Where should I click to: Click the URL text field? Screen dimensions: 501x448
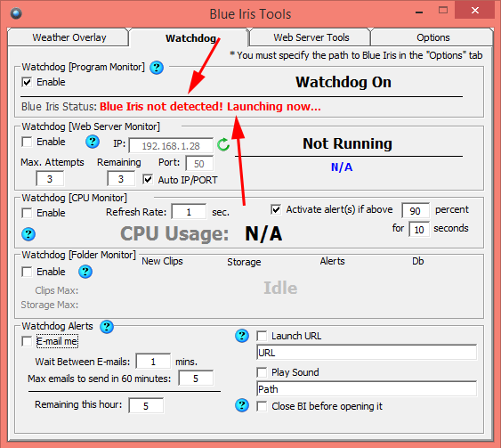pos(367,353)
